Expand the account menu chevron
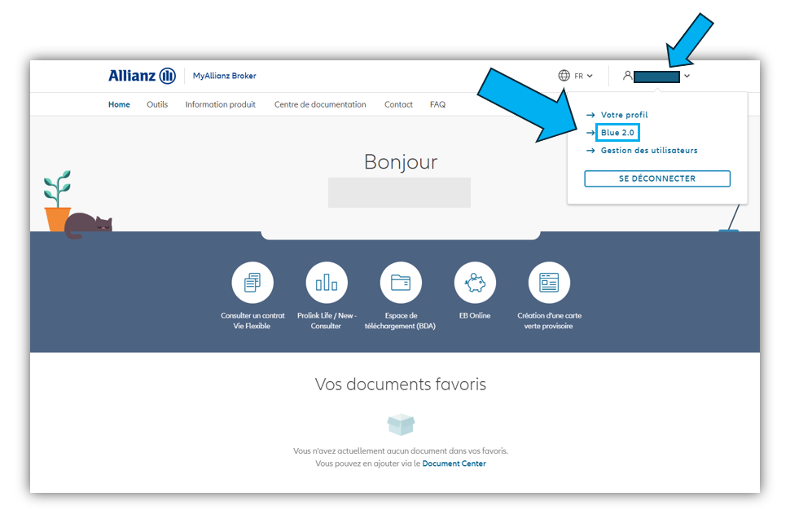The height and width of the screenshot is (523, 812). 687,76
